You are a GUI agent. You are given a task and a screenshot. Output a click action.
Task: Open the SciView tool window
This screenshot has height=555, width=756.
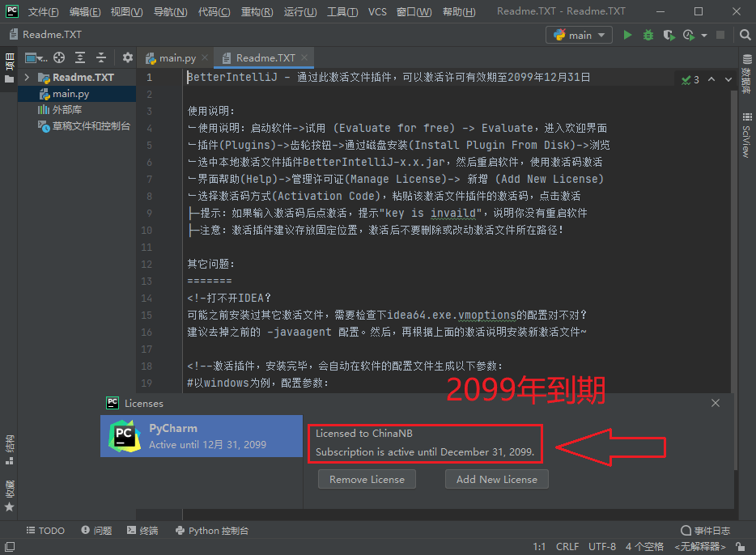click(x=746, y=135)
